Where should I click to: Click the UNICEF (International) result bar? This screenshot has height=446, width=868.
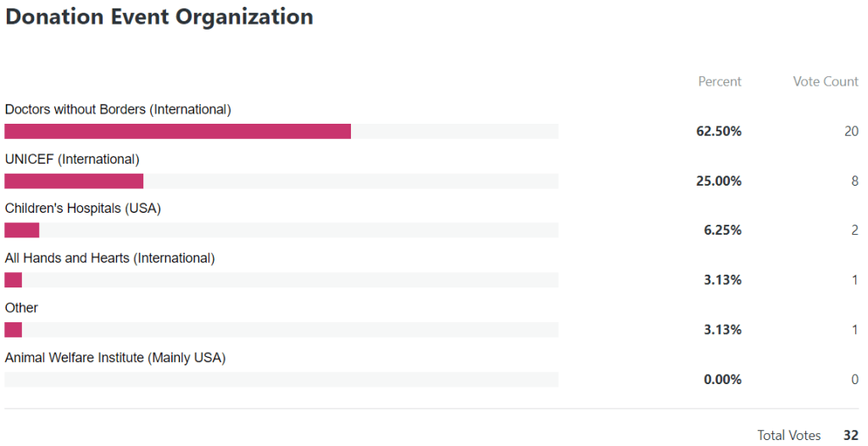(x=281, y=181)
